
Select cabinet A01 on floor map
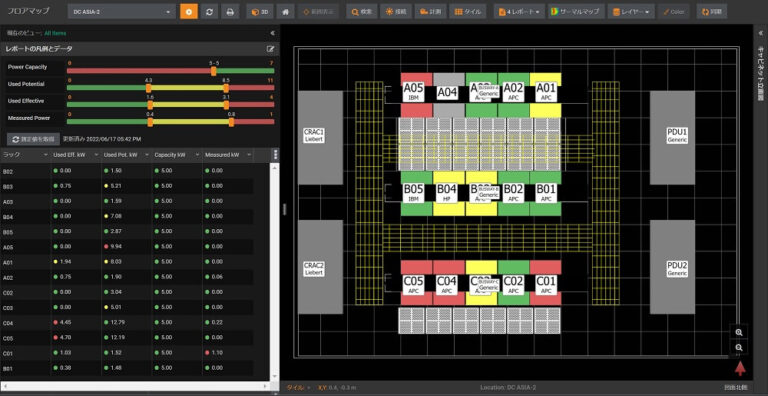[x=546, y=92]
